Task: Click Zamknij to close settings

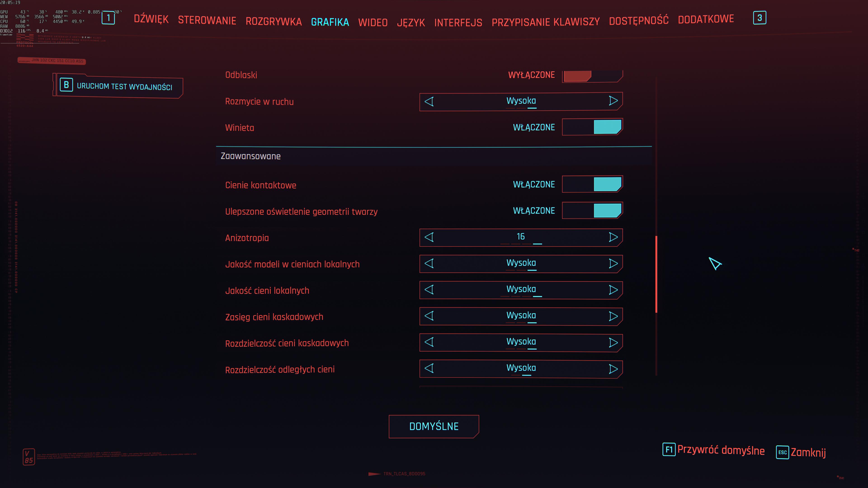Action: [x=808, y=452]
